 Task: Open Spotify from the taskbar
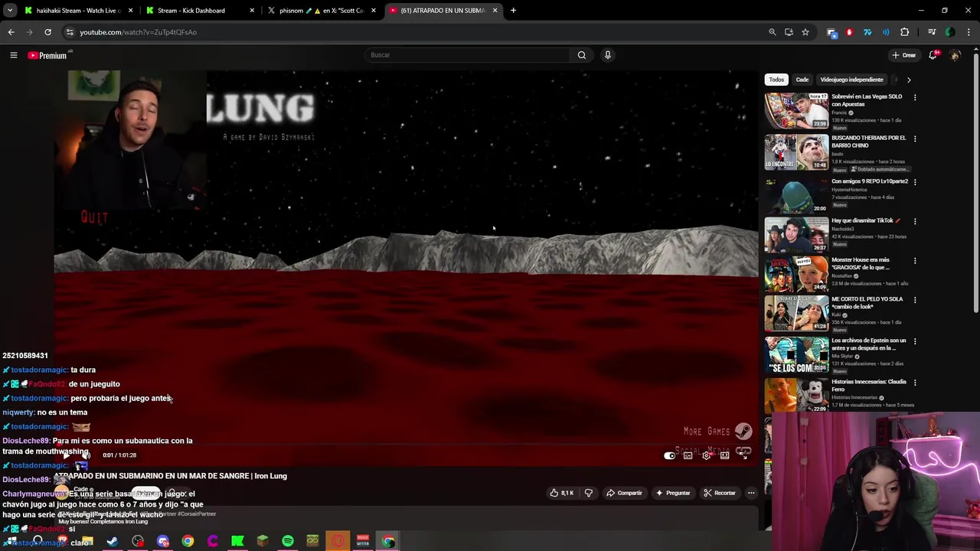(288, 542)
